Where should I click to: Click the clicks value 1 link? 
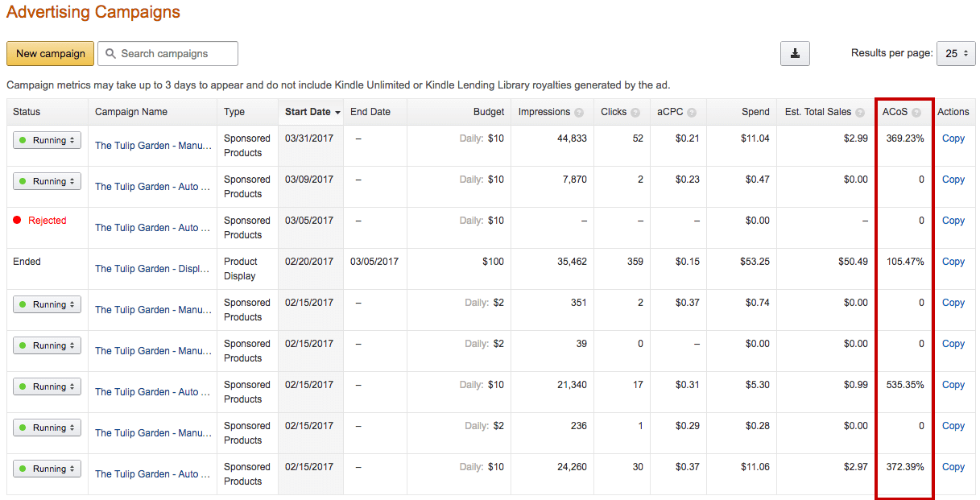640,426
